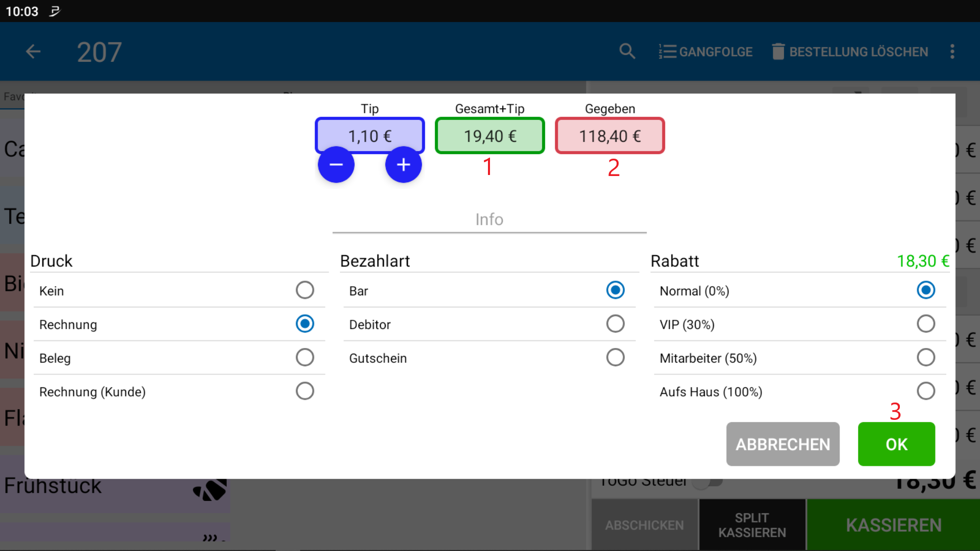Image resolution: width=980 pixels, height=551 pixels.
Task: Open the overflow three-dot menu
Action: tap(952, 52)
